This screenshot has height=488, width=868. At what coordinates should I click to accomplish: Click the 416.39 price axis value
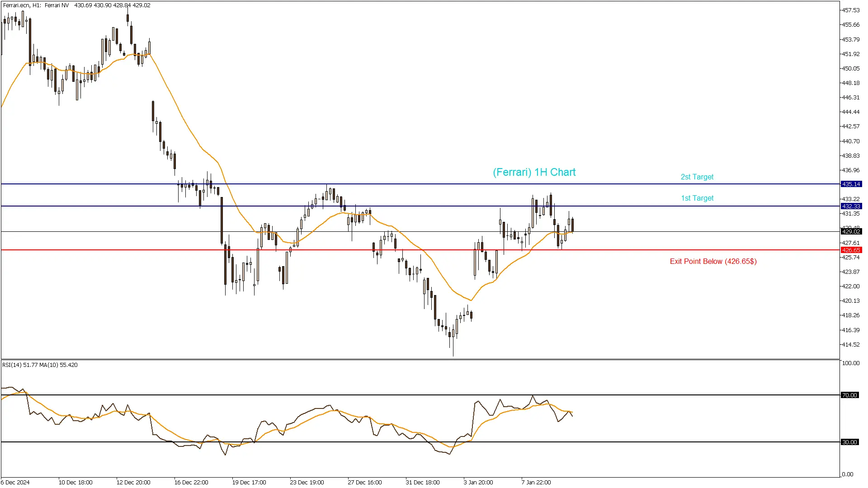[x=850, y=330]
